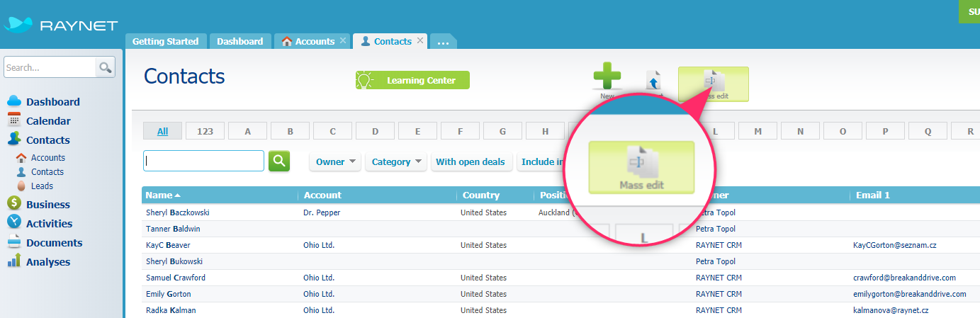The height and width of the screenshot is (318, 980).
Task: Filter contacts by letter E
Action: tap(418, 131)
